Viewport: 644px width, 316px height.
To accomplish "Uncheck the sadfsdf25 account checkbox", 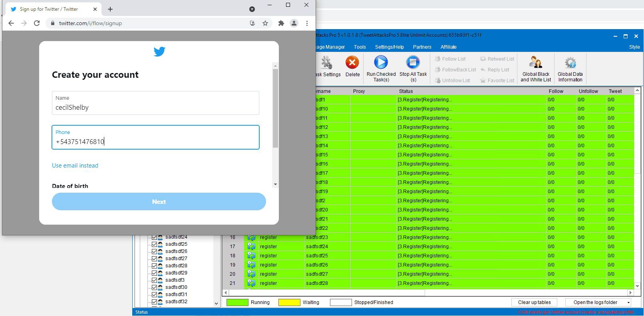I will [x=154, y=244].
